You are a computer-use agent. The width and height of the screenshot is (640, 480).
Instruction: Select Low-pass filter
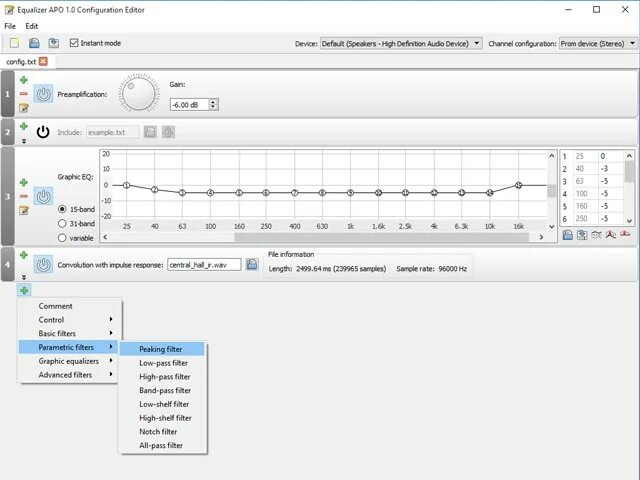tap(162, 363)
